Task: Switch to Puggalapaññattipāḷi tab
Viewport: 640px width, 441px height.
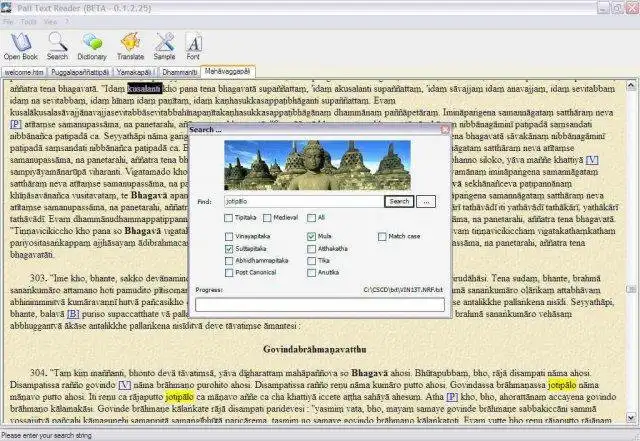Action: click(x=80, y=72)
